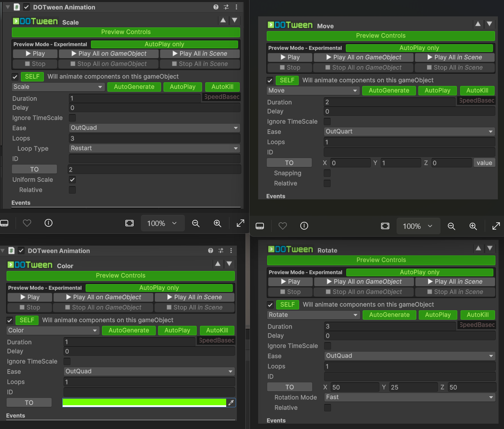The width and height of the screenshot is (504, 429).
Task: Click value button in Move panel
Action: 484,163
